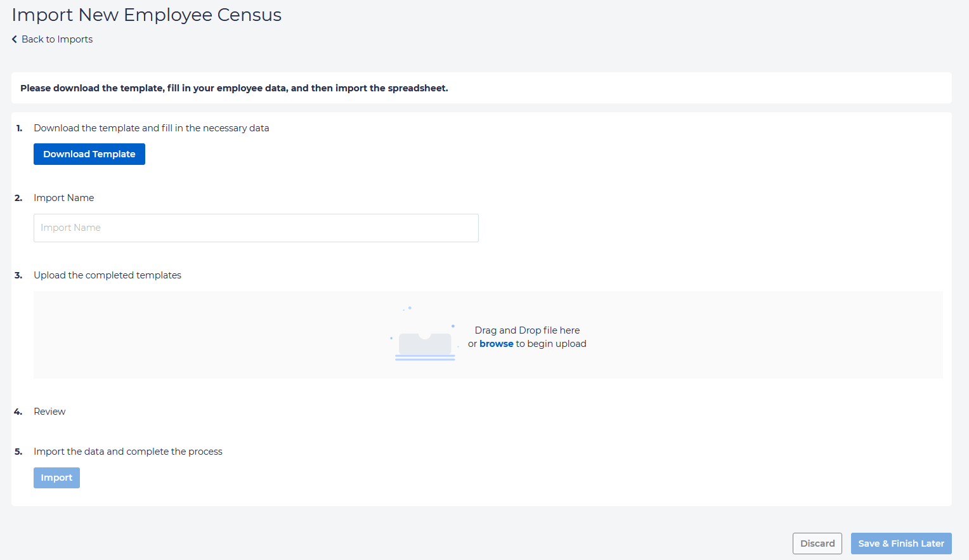This screenshot has width=969, height=560.
Task: Click the back chevron arrow icon
Action: [x=15, y=39]
